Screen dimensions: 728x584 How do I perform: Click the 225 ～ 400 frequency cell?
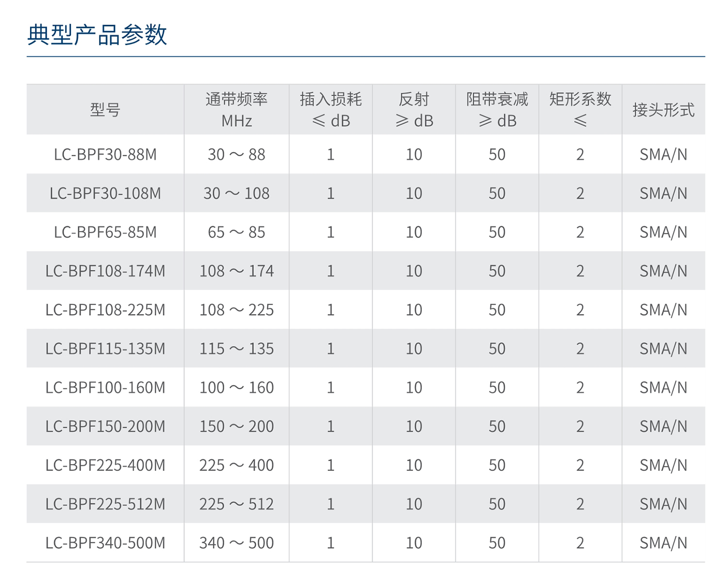pyautogui.click(x=236, y=465)
